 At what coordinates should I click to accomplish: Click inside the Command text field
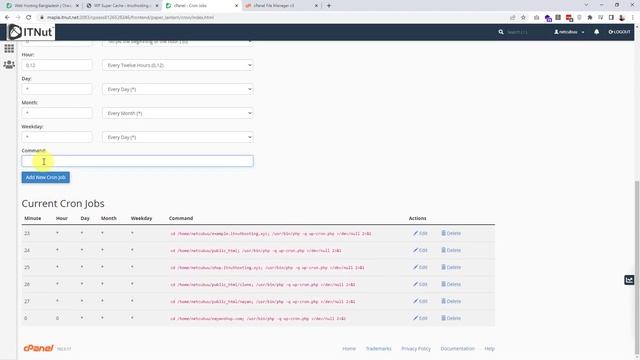click(x=137, y=161)
